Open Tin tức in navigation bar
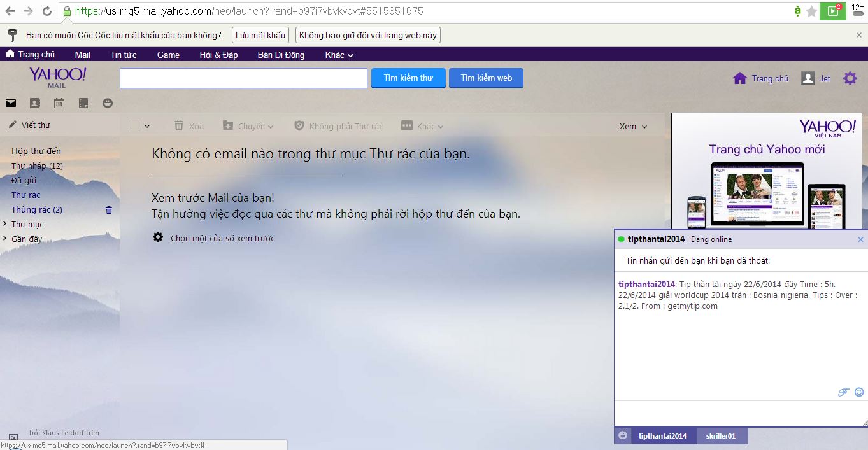The width and height of the screenshot is (868, 450). (124, 55)
